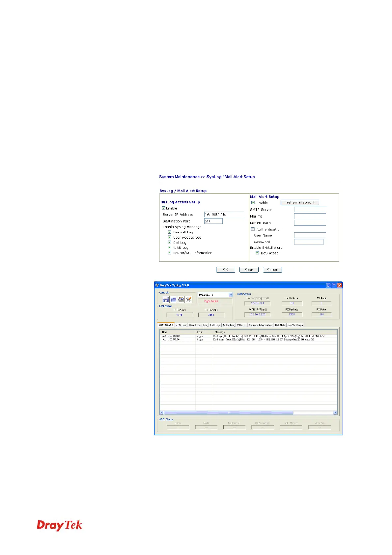This screenshot has height=555, width=392.
Task: Click the WAN IP value 172.16.3.229
Action: 258,314
